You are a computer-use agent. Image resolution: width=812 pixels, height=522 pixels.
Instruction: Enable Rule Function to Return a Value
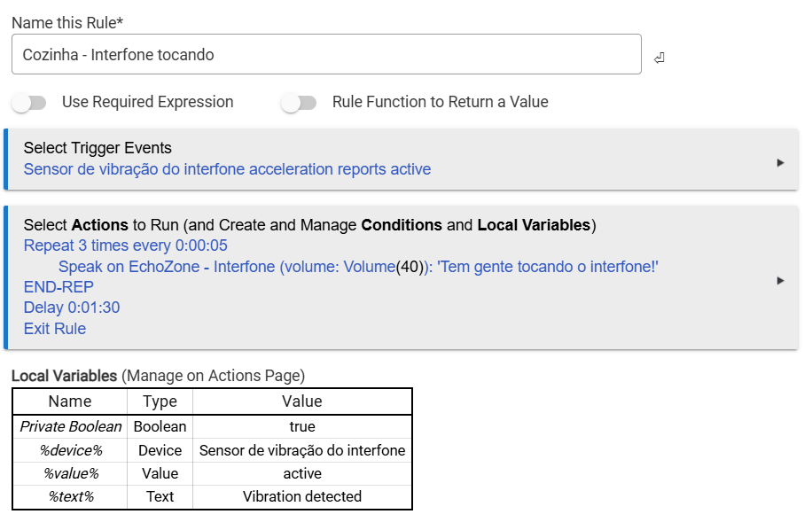click(299, 103)
